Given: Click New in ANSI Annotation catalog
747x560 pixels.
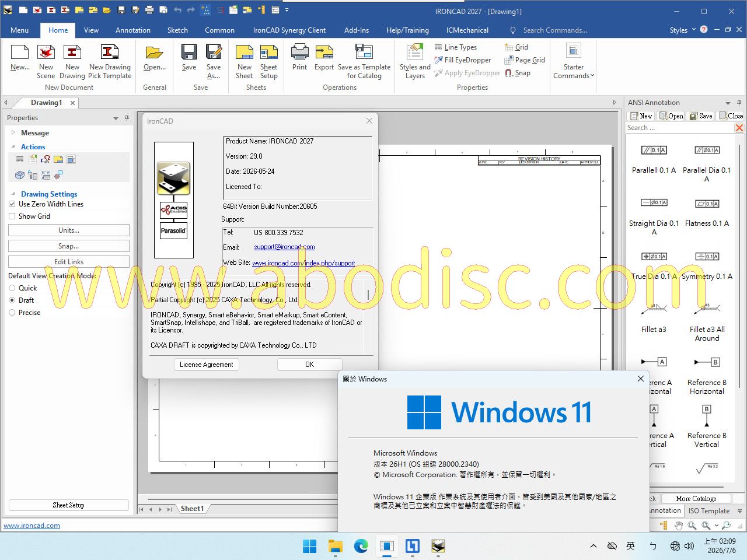Looking at the screenshot, I should click(641, 116).
